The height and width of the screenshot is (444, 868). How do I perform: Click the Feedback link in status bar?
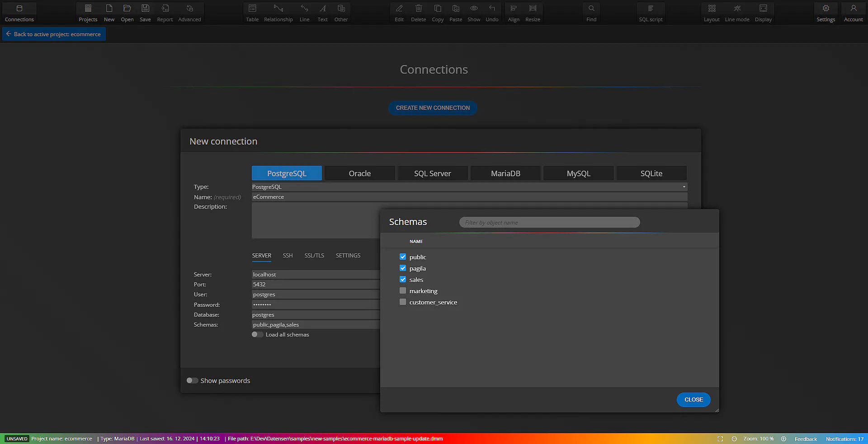click(806, 439)
